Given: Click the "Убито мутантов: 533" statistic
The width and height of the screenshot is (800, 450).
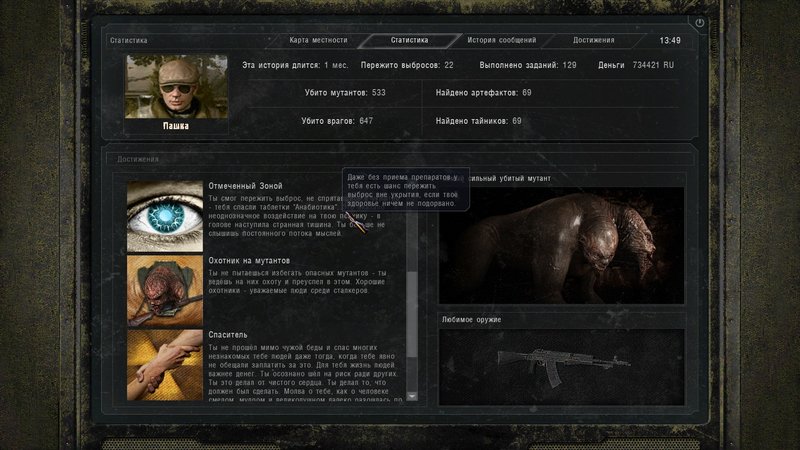Looking at the screenshot, I should [343, 93].
